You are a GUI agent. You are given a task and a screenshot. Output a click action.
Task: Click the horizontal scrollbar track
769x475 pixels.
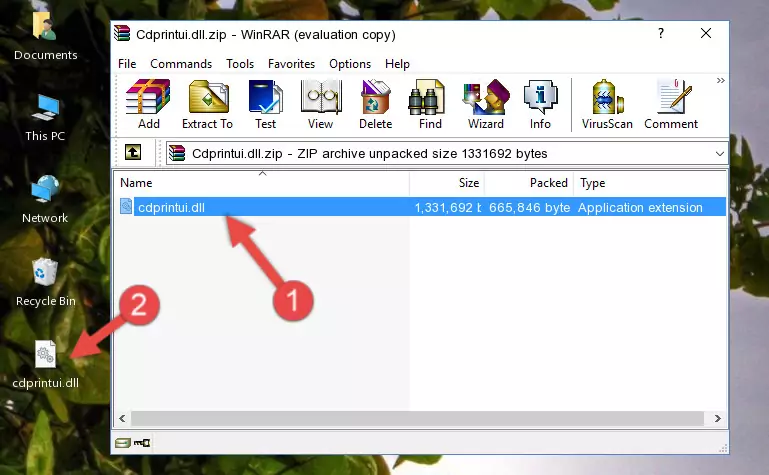click(417, 419)
